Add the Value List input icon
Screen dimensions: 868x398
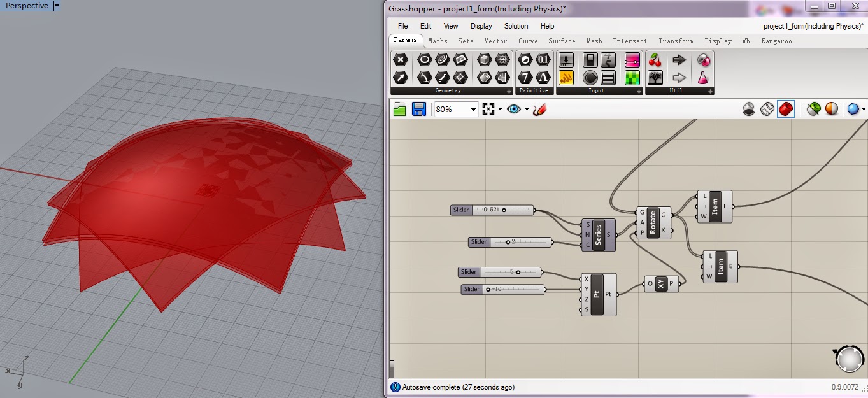608,78
